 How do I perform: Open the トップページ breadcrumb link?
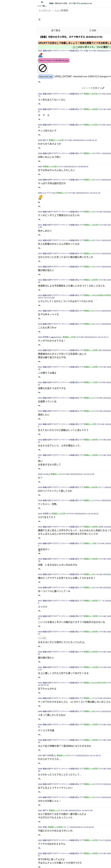click(x=45, y=10)
